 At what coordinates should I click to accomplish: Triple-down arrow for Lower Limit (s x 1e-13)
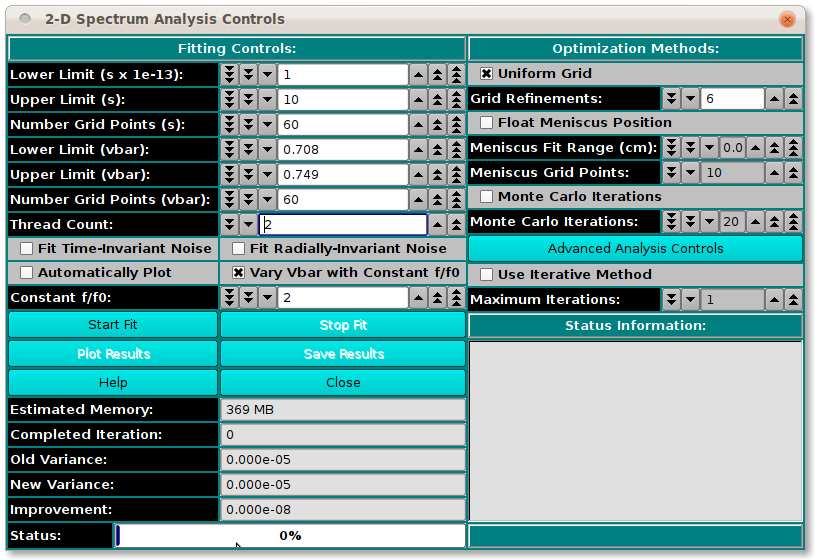(229, 75)
